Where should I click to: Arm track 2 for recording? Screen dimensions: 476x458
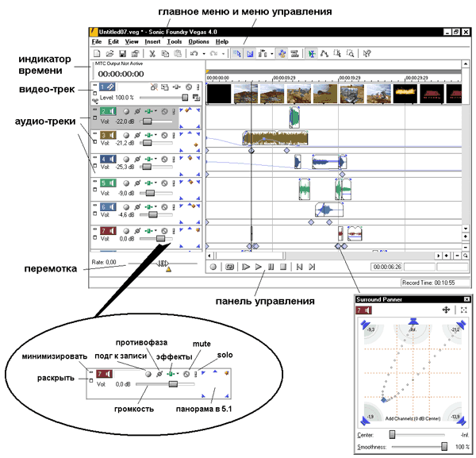point(127,111)
